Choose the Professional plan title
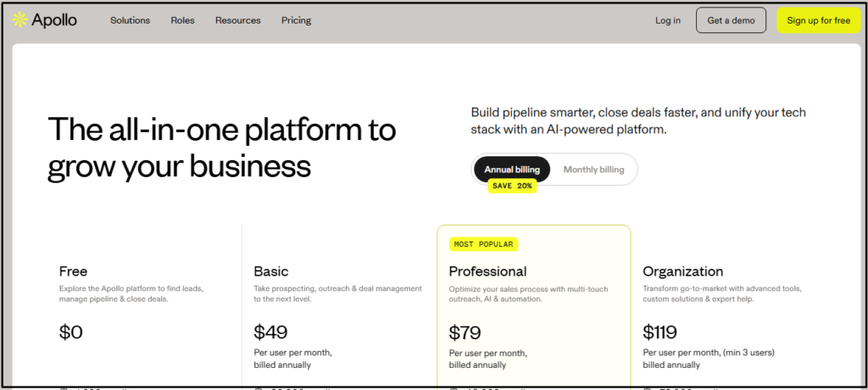The image size is (868, 390). [x=487, y=271]
